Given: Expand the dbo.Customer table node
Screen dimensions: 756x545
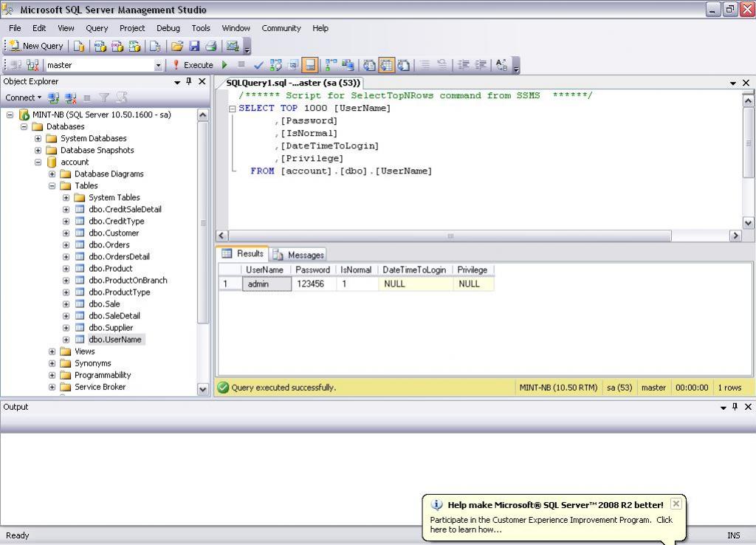Looking at the screenshot, I should tap(66, 233).
